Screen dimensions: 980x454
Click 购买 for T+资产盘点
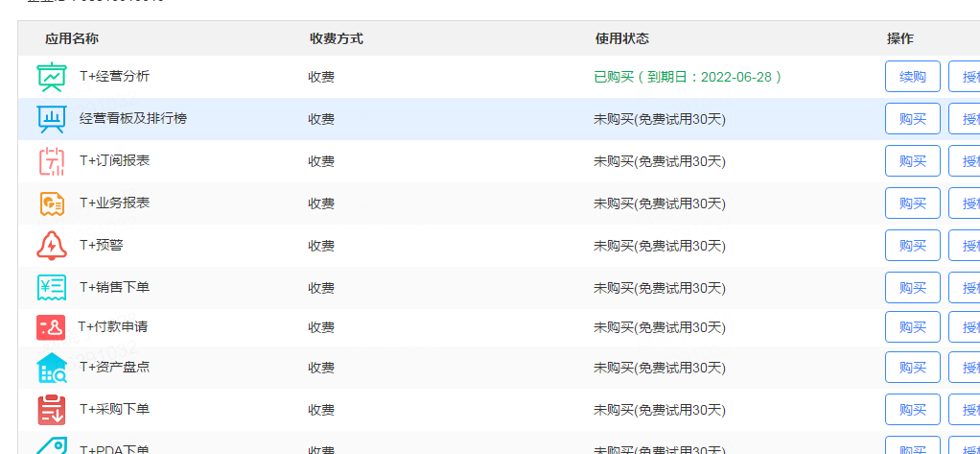coord(913,367)
